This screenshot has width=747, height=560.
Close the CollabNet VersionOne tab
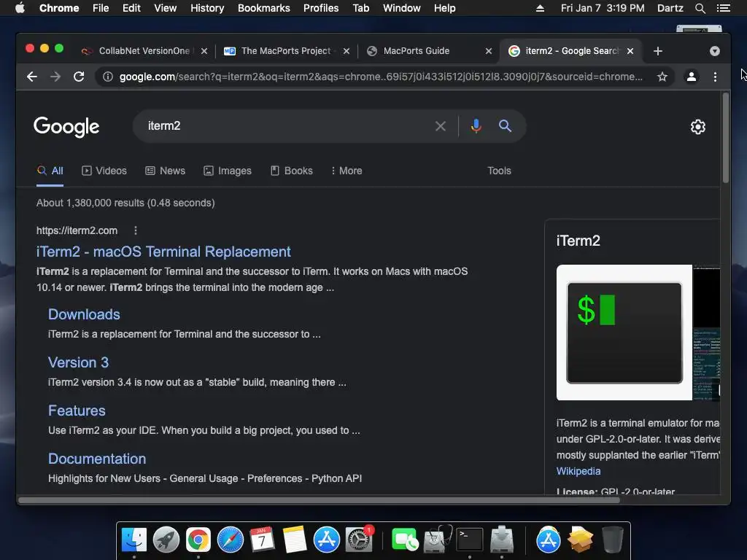click(x=204, y=51)
